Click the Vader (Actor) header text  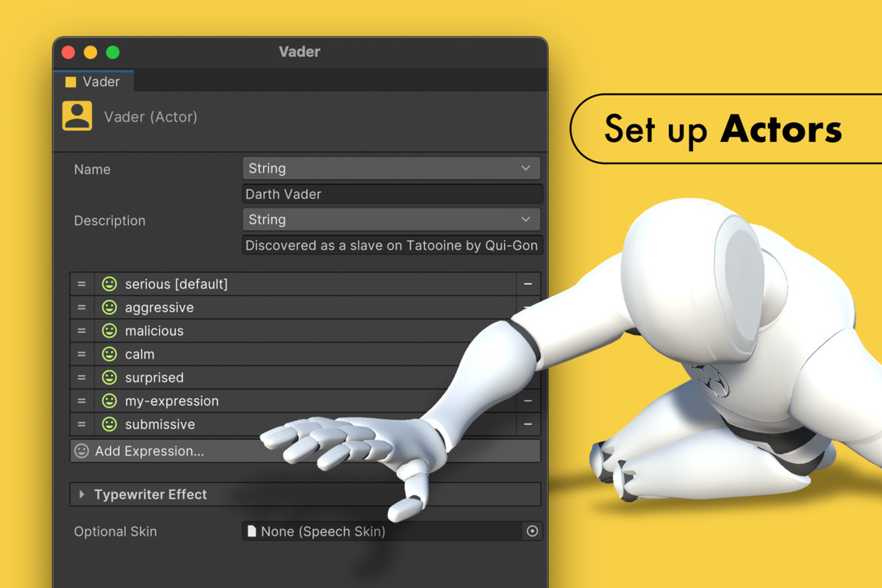tap(151, 117)
